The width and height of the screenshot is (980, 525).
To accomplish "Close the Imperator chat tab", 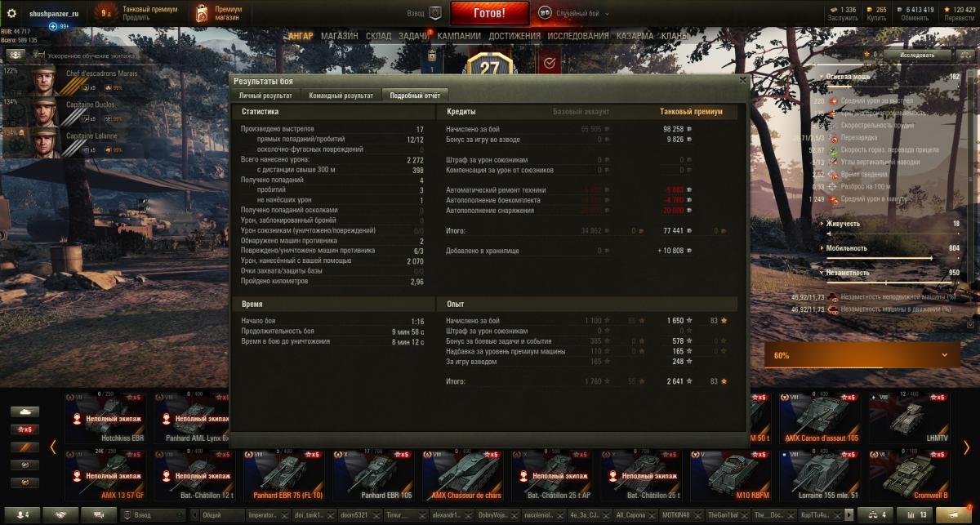I will 283,517.
